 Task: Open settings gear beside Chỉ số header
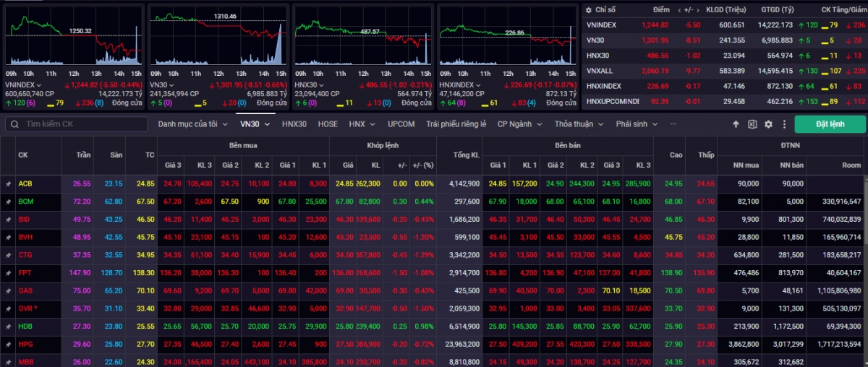coord(587,9)
